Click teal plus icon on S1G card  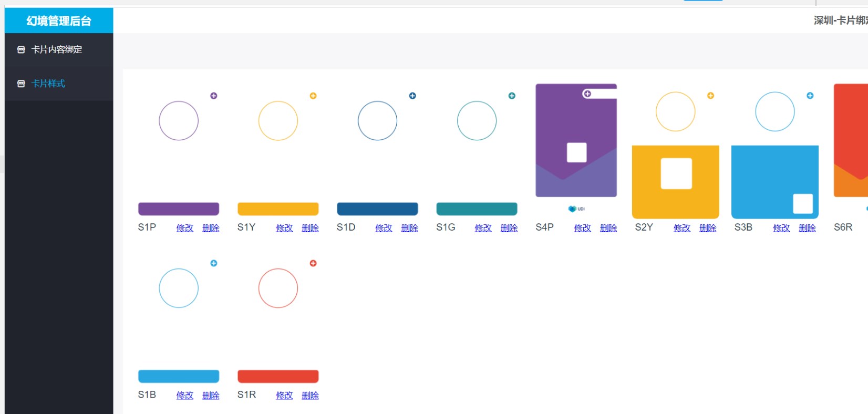[x=512, y=96]
